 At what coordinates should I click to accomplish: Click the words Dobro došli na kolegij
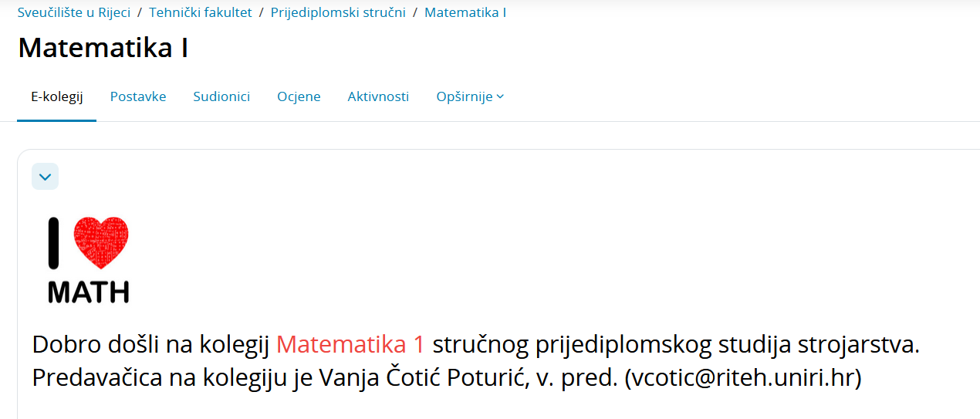pos(150,345)
